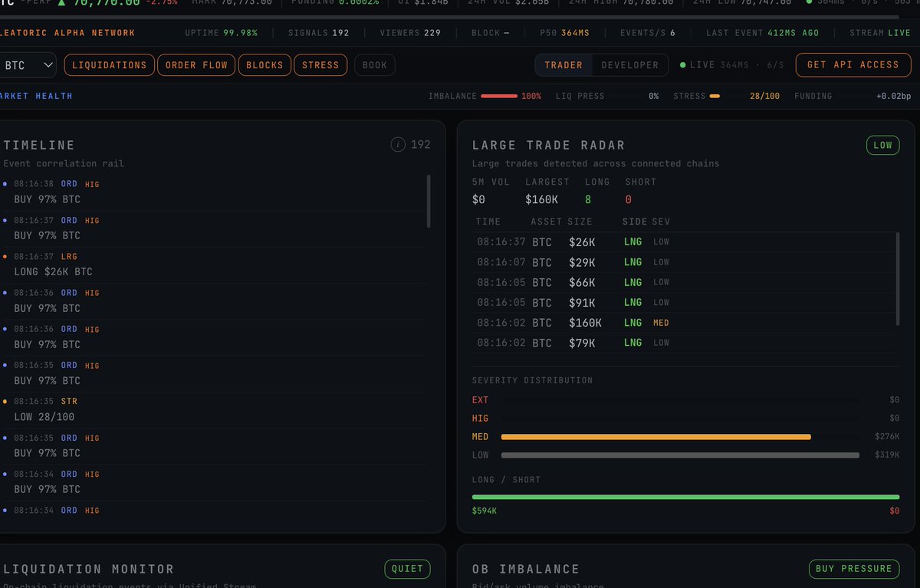Click the Stress orange indicator bar
The width and height of the screenshot is (920, 588).
click(715, 96)
